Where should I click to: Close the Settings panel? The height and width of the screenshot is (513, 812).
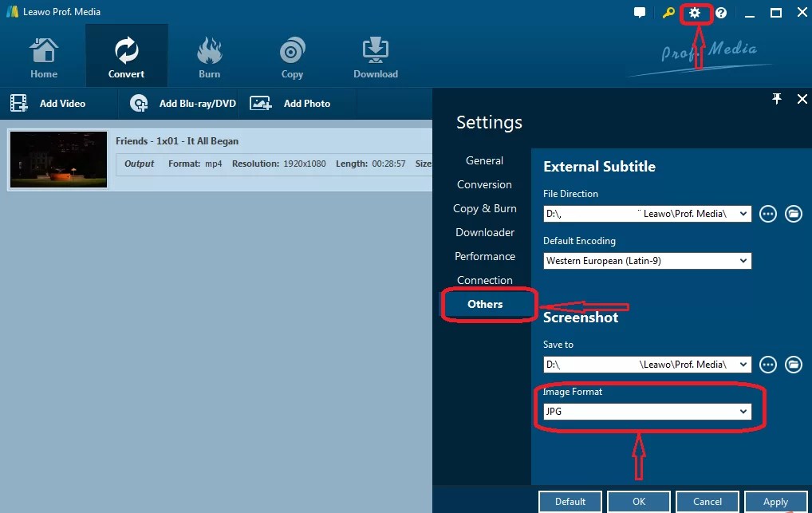(x=802, y=98)
